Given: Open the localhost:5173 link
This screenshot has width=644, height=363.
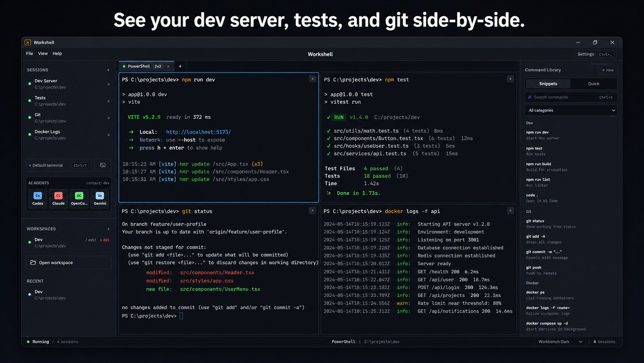Looking at the screenshot, I should pyautogui.click(x=199, y=132).
